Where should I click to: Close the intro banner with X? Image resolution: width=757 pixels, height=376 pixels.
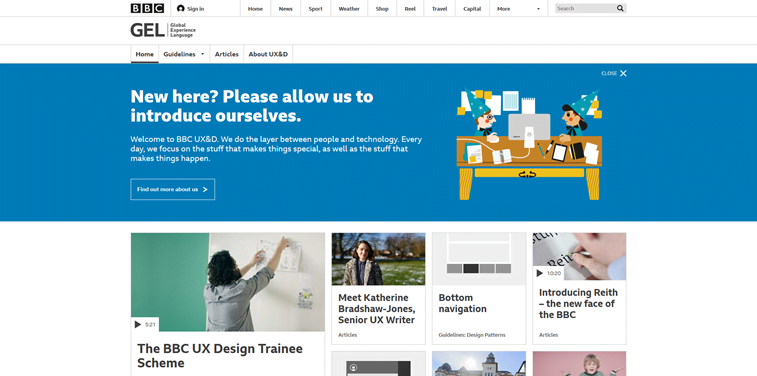click(x=623, y=73)
